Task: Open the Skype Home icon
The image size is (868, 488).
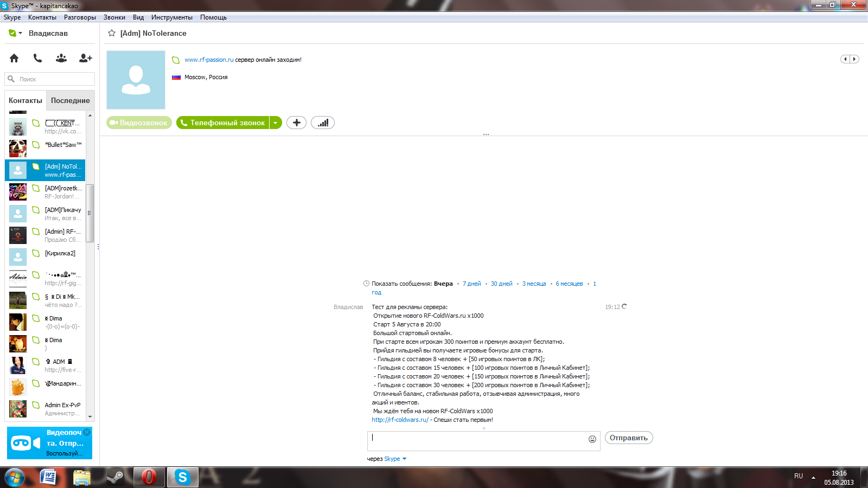Action: pos(14,58)
